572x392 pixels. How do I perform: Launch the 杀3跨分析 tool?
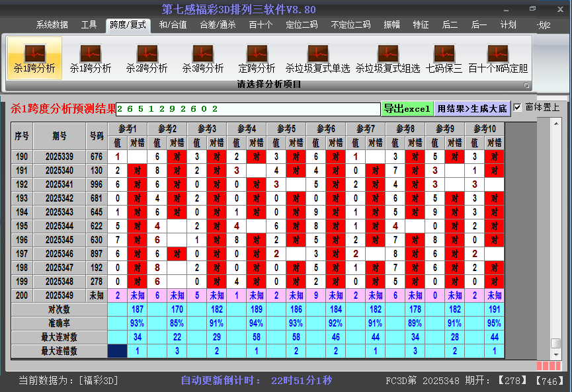click(x=203, y=58)
